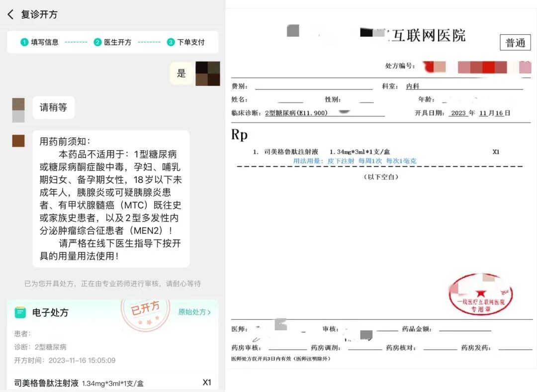Open the 原始处方 link
Image resolution: width=537 pixels, height=392 pixels.
tap(194, 312)
